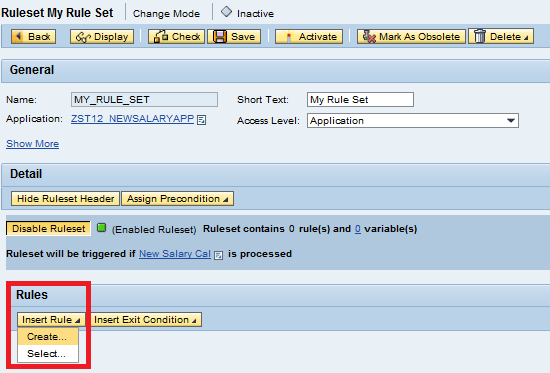
Task: Click the General section header
Action: point(275,70)
